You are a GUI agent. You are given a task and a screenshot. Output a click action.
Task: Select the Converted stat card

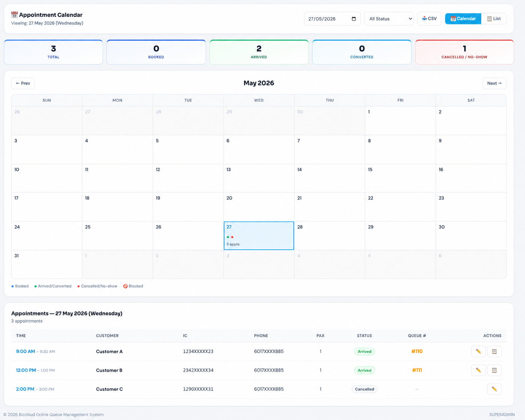tap(362, 52)
